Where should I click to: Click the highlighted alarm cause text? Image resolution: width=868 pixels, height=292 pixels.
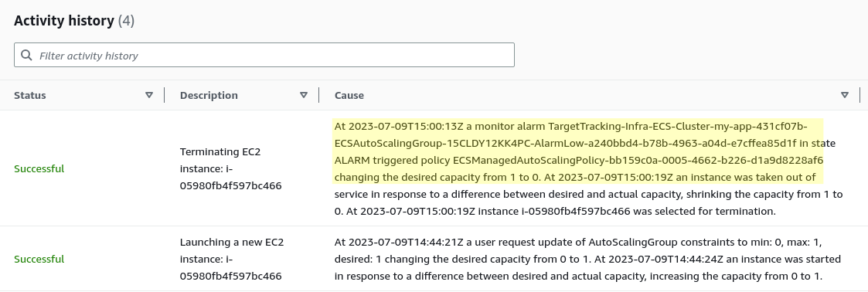click(x=579, y=151)
